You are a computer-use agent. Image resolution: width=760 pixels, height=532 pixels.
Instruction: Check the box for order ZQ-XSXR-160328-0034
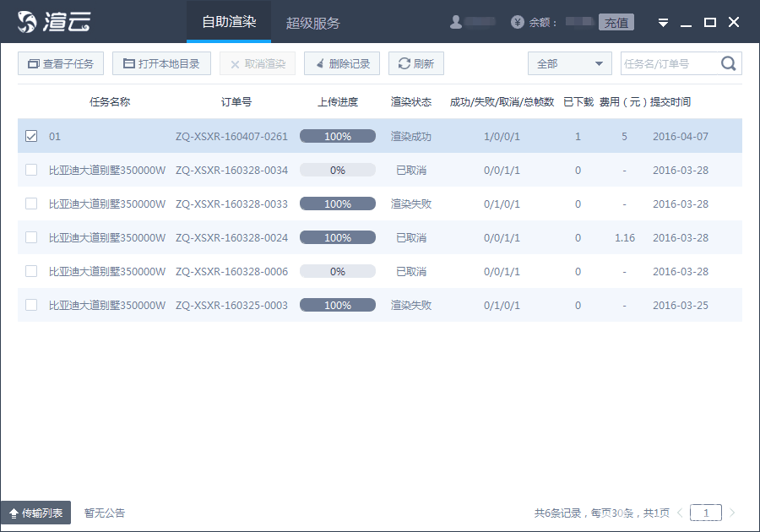coord(31,170)
